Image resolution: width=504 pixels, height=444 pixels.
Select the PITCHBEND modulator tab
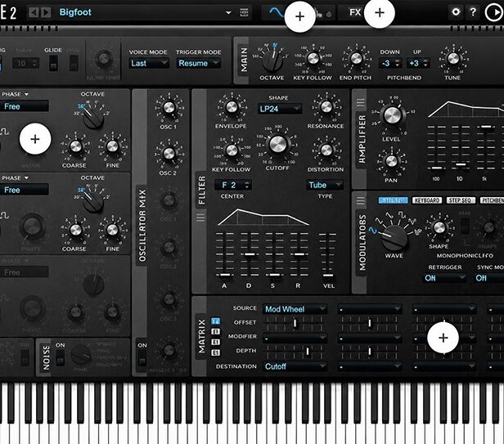(492, 200)
